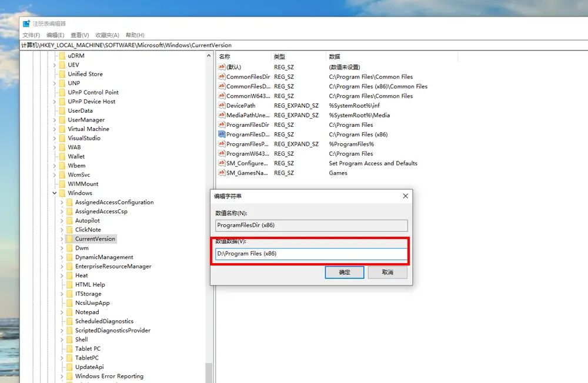
Task: Click tree scrollbar up arrow
Action: 209,55
